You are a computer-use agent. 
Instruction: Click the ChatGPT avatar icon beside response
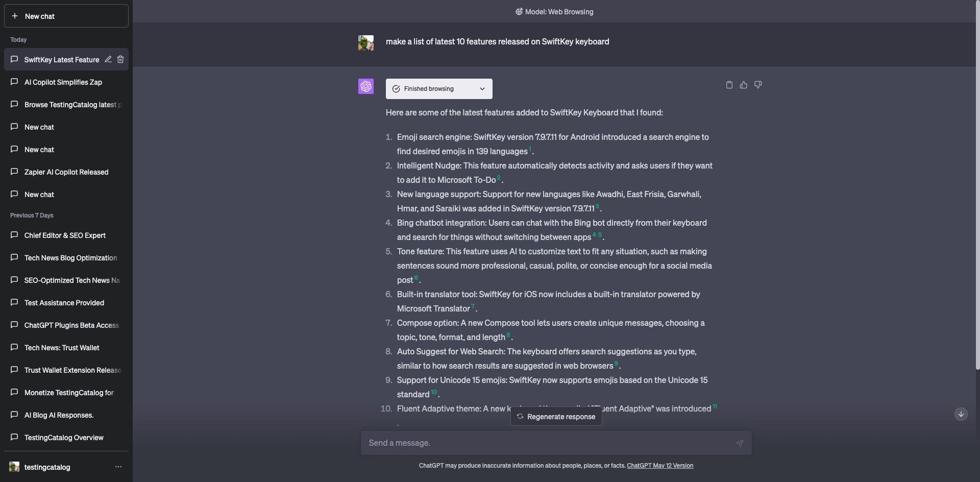[x=366, y=86]
